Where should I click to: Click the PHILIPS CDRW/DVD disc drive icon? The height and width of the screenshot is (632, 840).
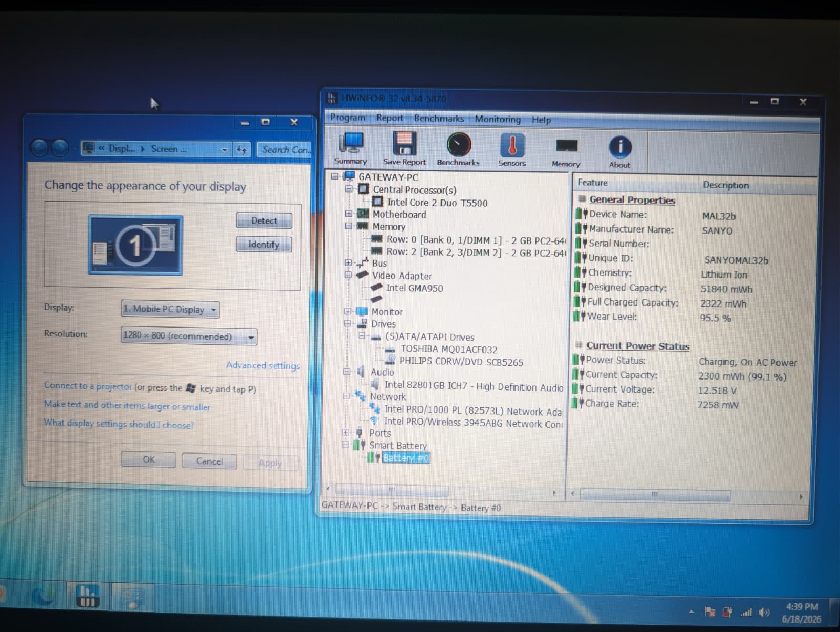pyautogui.click(x=390, y=360)
